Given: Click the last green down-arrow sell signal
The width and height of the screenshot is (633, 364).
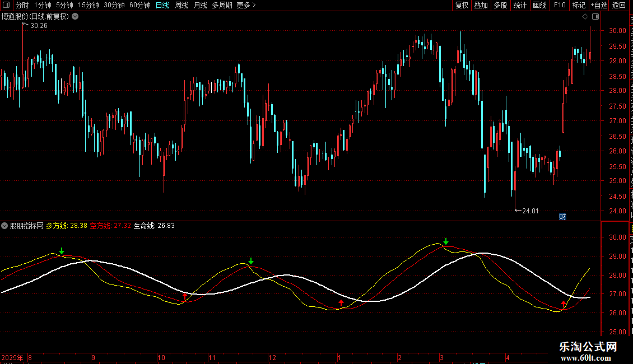Looking at the screenshot, I should point(446,241).
